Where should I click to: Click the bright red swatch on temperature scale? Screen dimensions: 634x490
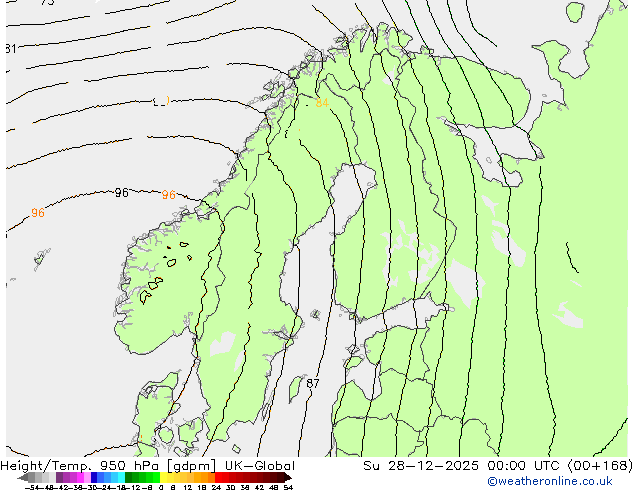tap(218, 477)
